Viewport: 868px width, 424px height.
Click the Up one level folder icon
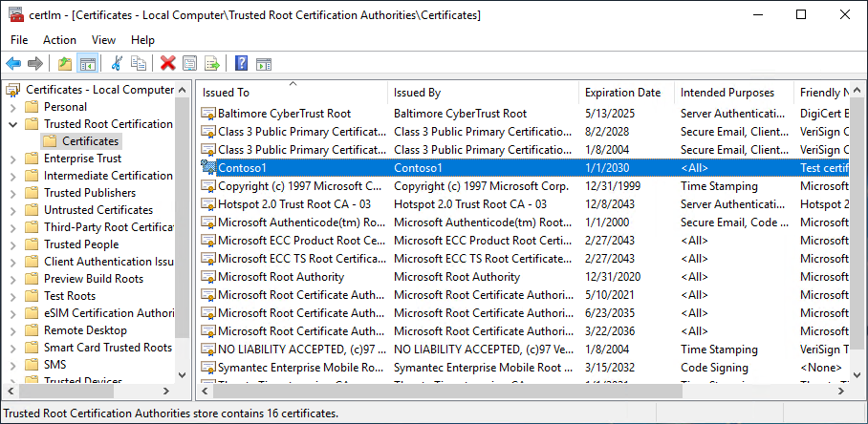click(x=65, y=64)
